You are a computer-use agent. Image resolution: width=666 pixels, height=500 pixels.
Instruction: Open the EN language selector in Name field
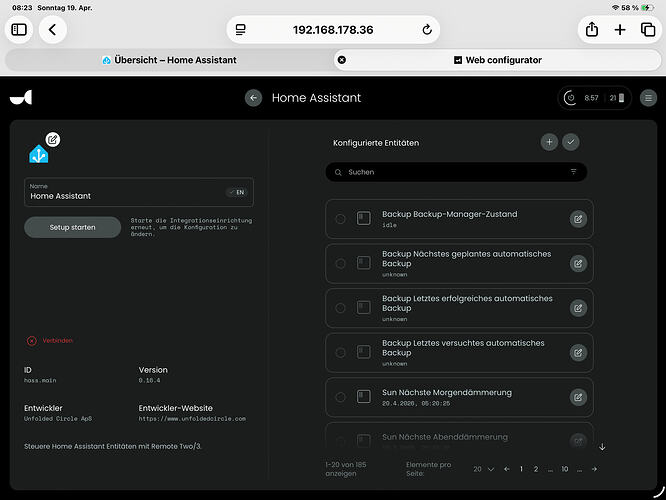(237, 192)
